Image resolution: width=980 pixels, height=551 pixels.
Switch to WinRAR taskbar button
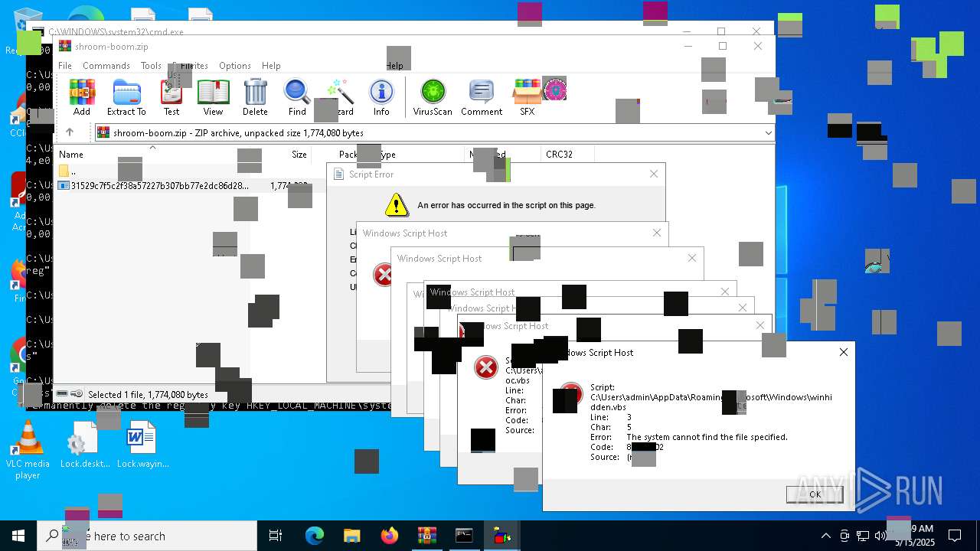click(x=426, y=536)
